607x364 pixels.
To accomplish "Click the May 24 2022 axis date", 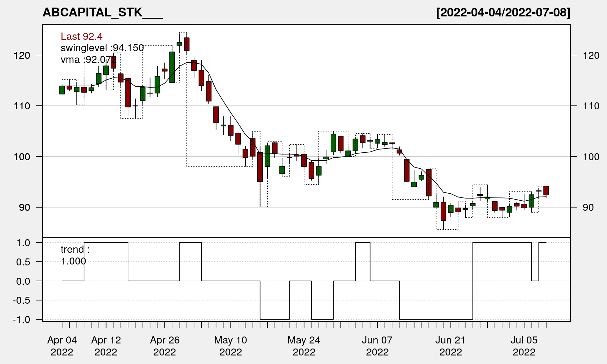I will click(304, 346).
